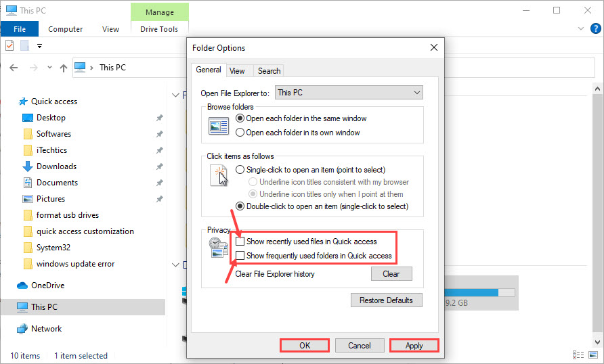This screenshot has height=364, width=604.
Task: Click the Desktop folder icon in sidebar
Action: (x=28, y=118)
